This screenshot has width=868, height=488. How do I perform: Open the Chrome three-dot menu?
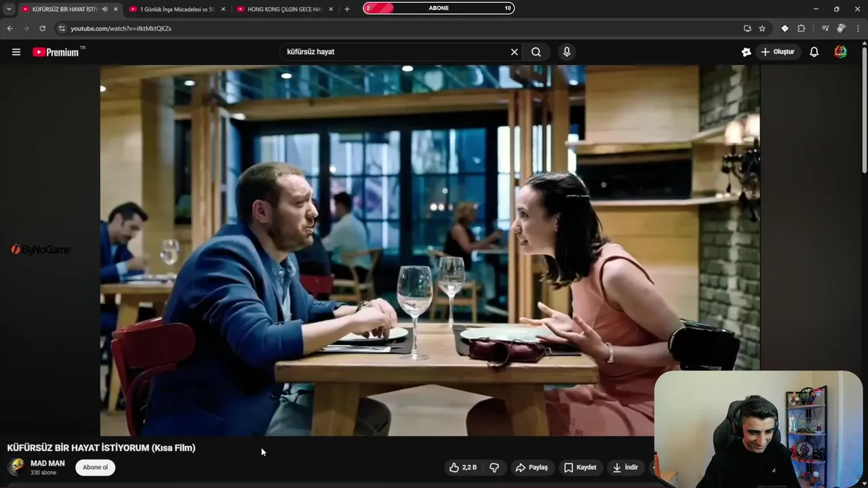pos(859,28)
